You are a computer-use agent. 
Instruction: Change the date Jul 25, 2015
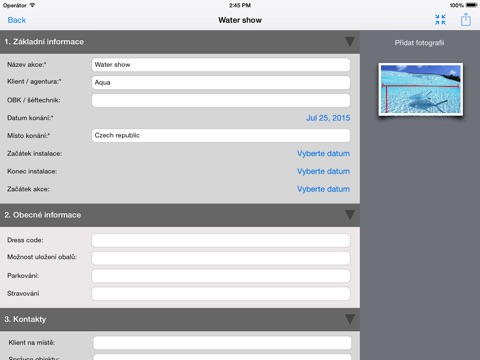328,118
